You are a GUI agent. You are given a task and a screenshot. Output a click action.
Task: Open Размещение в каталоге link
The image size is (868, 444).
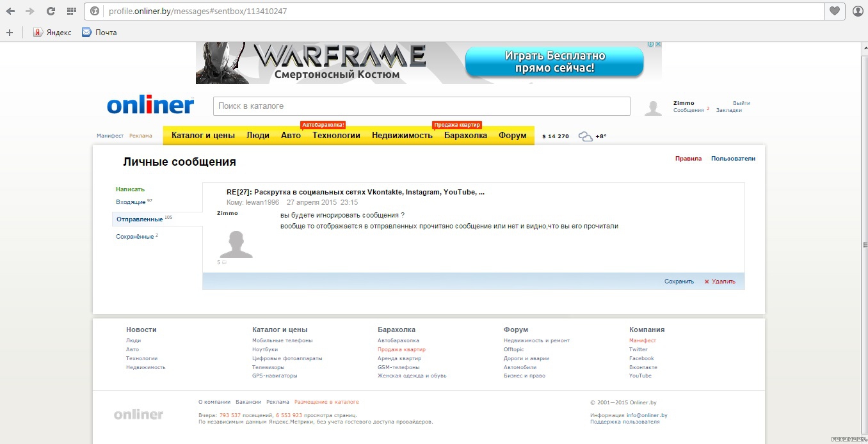pyautogui.click(x=326, y=402)
